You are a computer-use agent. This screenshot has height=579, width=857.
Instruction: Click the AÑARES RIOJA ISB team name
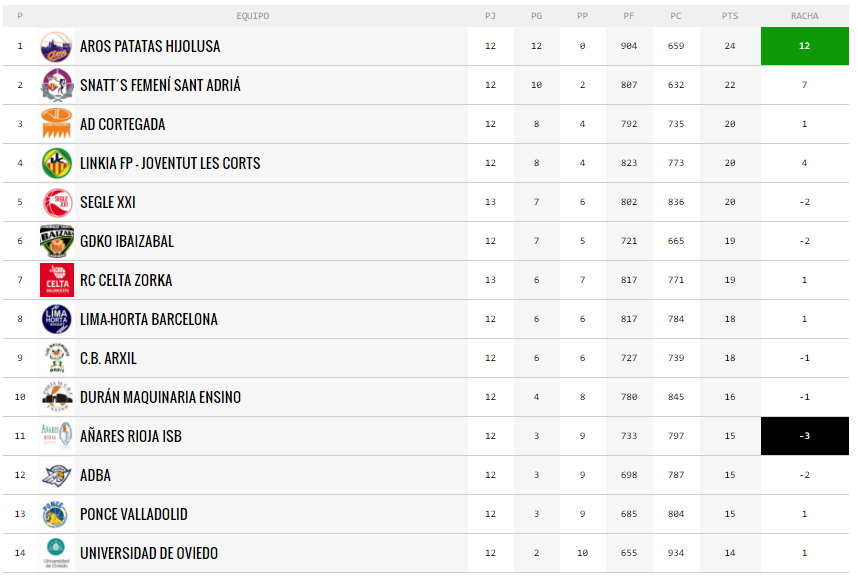(131, 436)
